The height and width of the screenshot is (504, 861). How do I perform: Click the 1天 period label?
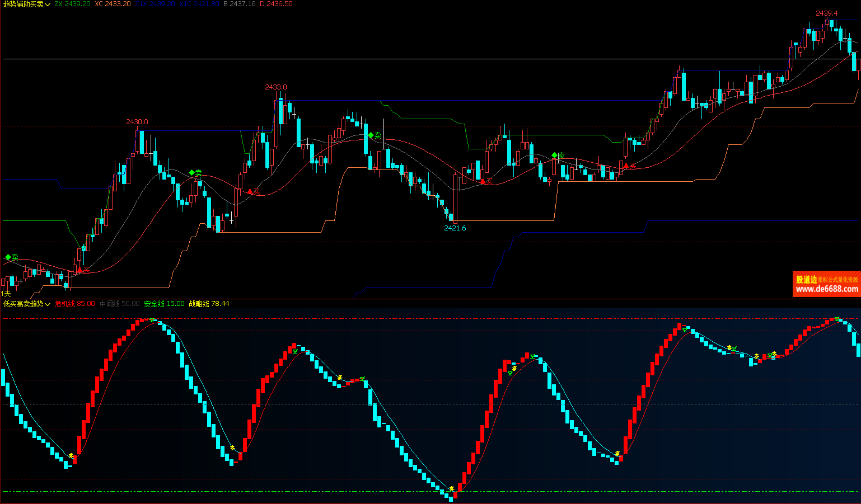[6, 293]
